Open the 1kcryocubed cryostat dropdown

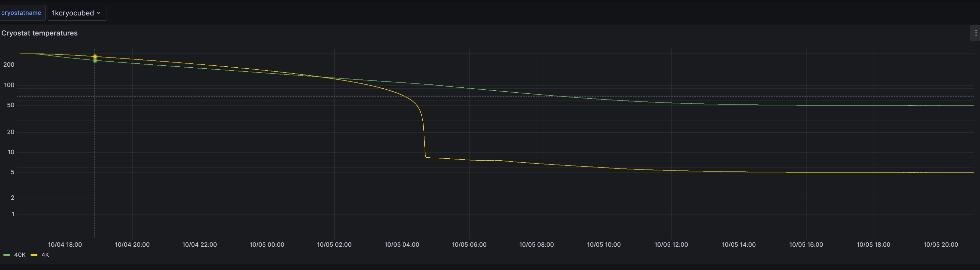click(77, 13)
